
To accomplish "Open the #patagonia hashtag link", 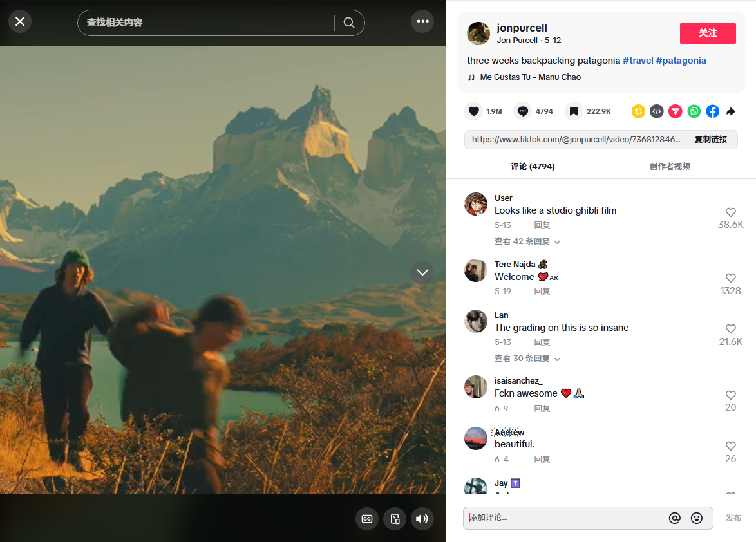I will (681, 61).
